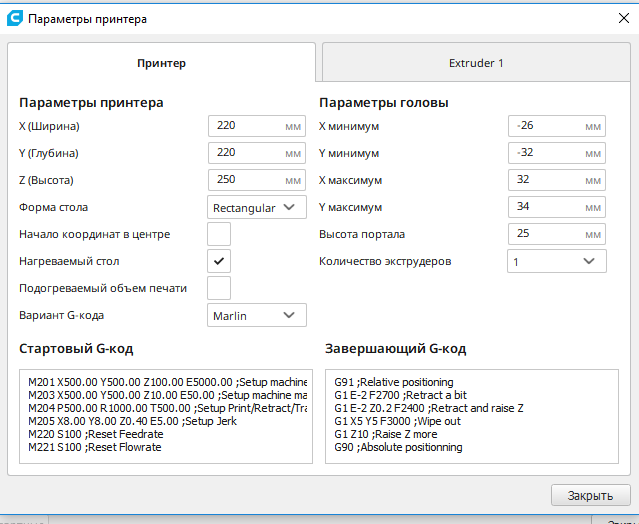Switch to the Extruder 1 tab

[x=476, y=63]
